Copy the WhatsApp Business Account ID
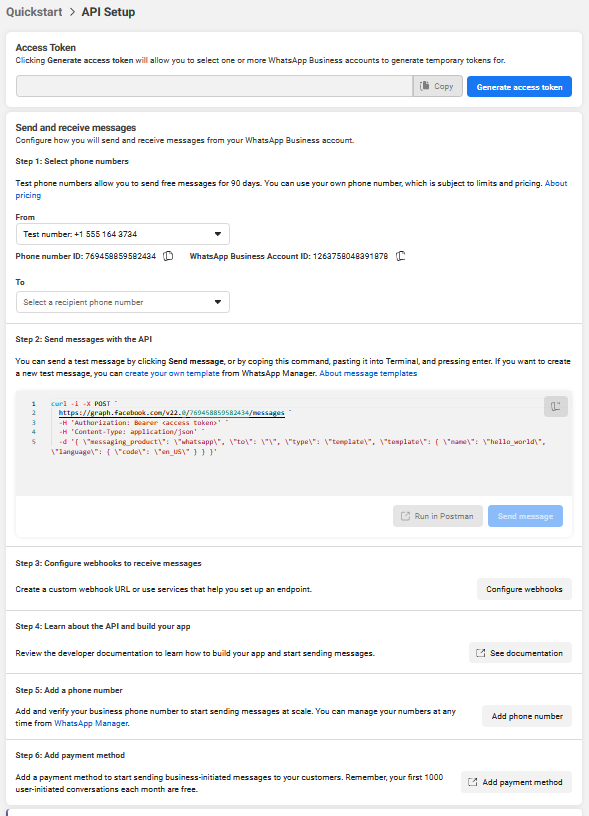589x816 pixels. [x=400, y=256]
